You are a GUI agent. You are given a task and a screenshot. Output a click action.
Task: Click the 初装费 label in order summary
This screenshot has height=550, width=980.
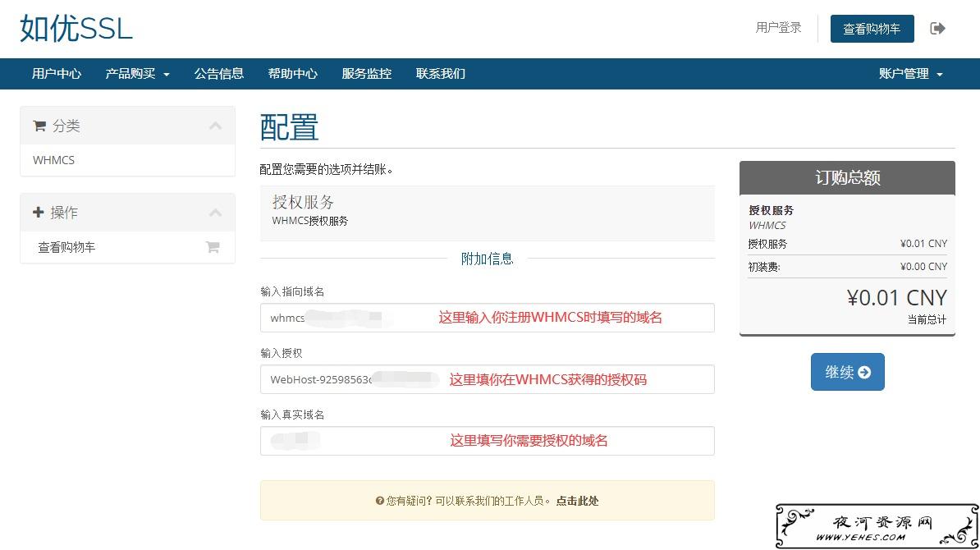point(764,267)
